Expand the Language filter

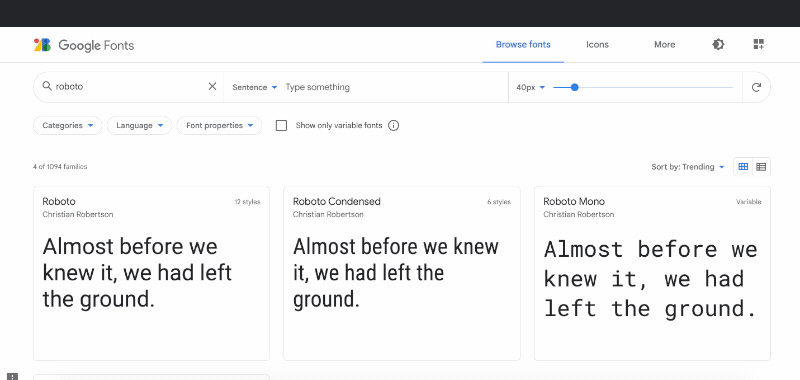(x=139, y=125)
